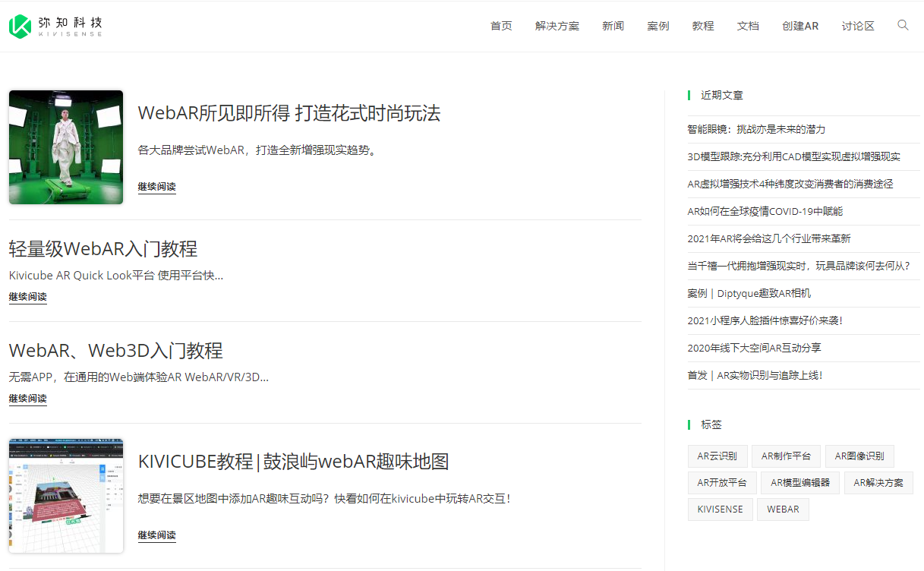Select the WEBAR tag

(x=783, y=509)
